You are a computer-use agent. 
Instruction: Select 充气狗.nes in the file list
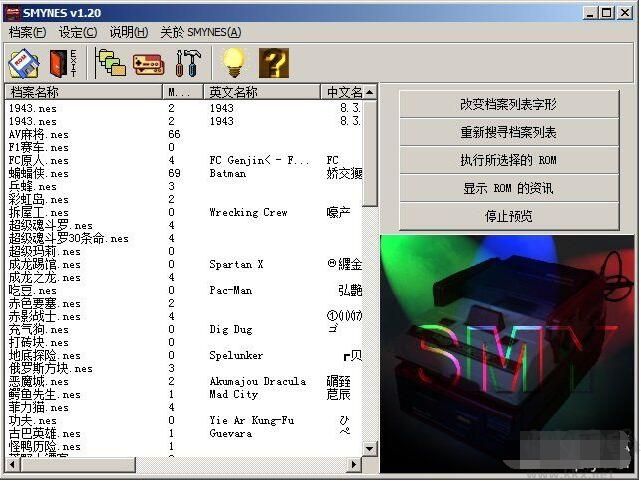point(38,330)
